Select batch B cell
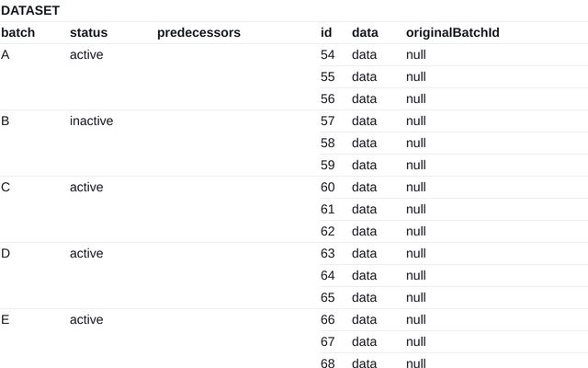Viewport: 588px width, 368px height. pos(6,121)
